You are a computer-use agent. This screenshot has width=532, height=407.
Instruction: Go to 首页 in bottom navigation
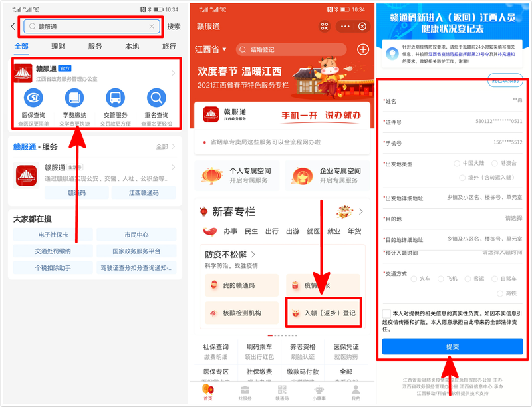click(208, 393)
